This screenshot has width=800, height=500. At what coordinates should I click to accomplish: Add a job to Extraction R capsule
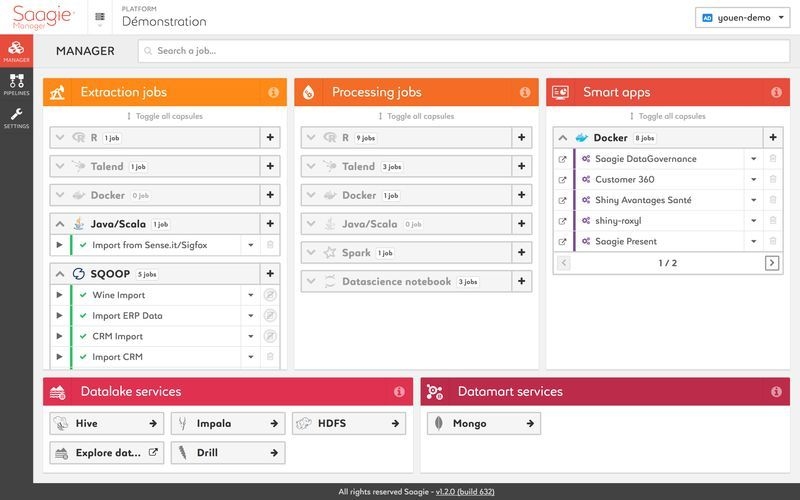coord(270,137)
